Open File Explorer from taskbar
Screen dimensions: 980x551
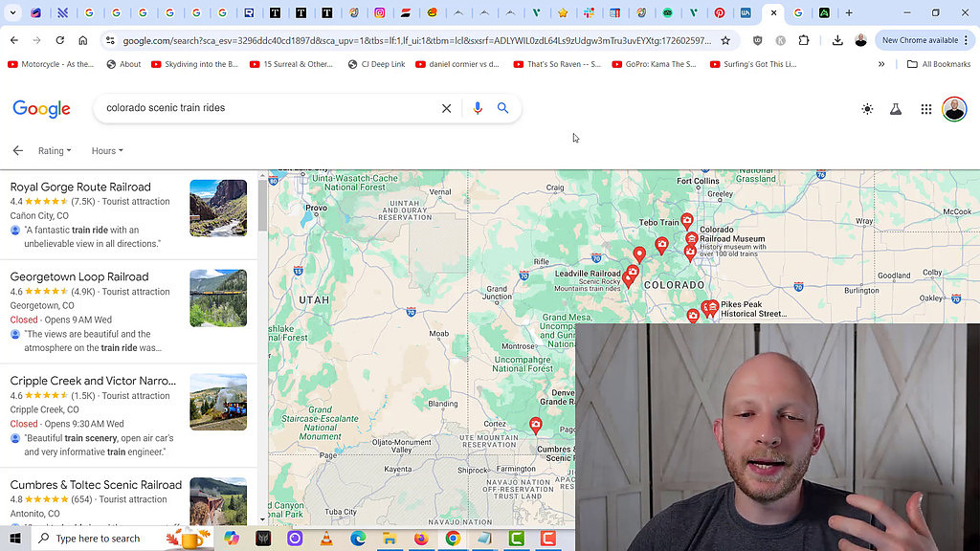click(390, 538)
